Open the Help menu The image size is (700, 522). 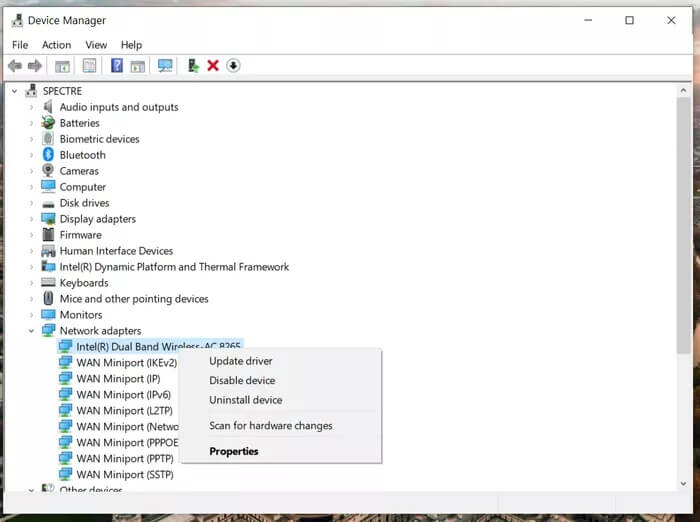[131, 45]
